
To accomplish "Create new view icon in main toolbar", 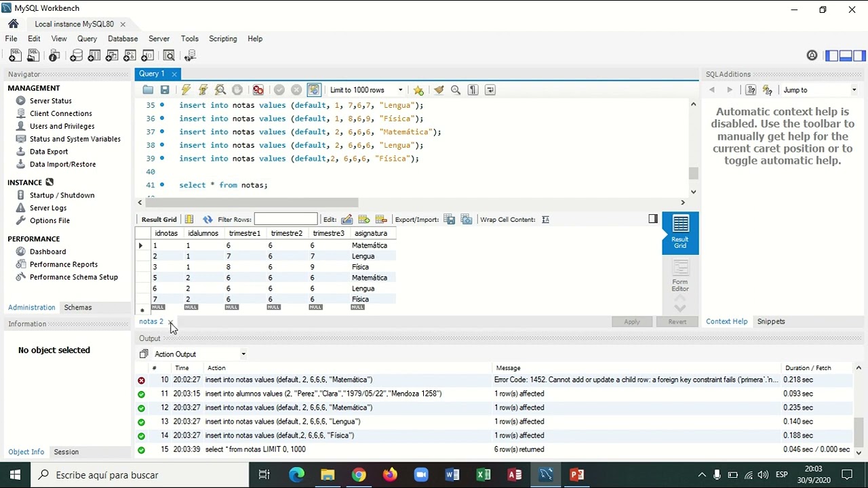I will pos(112,56).
